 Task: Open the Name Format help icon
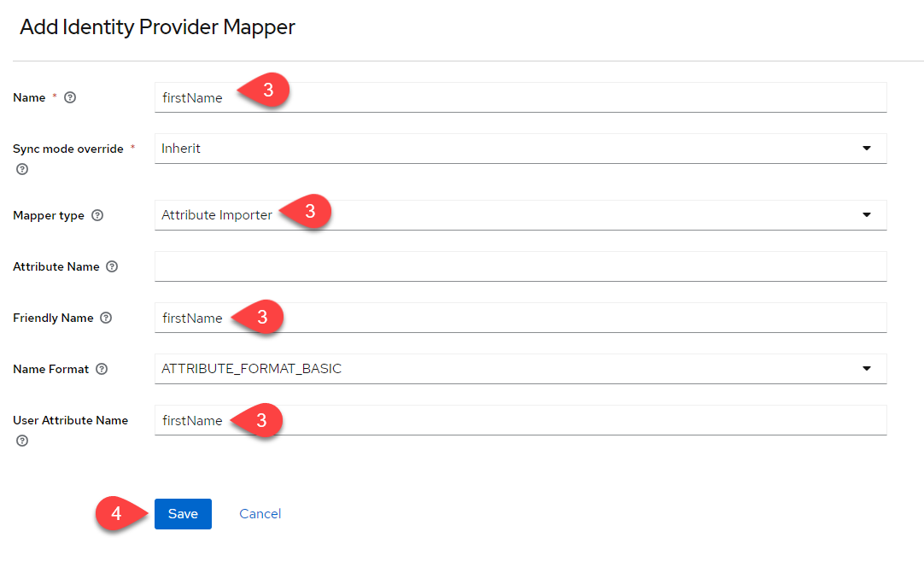pyautogui.click(x=102, y=370)
